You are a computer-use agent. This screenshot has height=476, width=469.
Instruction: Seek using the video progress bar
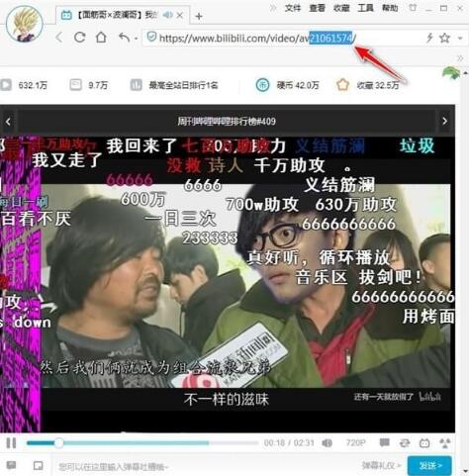(x=141, y=442)
